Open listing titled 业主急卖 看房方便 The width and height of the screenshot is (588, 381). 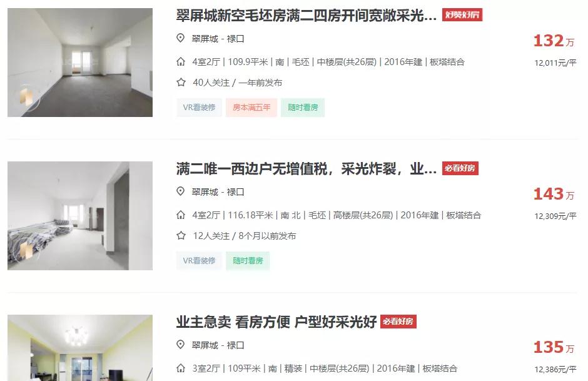276,322
